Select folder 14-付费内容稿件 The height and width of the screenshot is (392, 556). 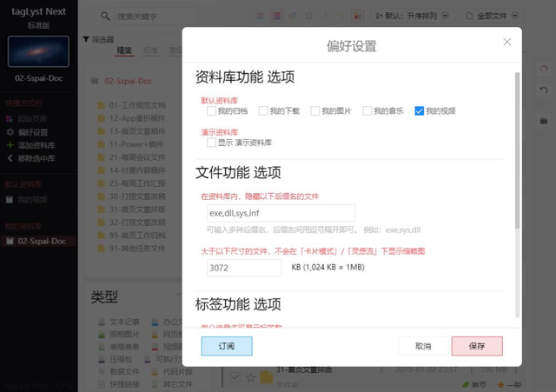point(137,170)
